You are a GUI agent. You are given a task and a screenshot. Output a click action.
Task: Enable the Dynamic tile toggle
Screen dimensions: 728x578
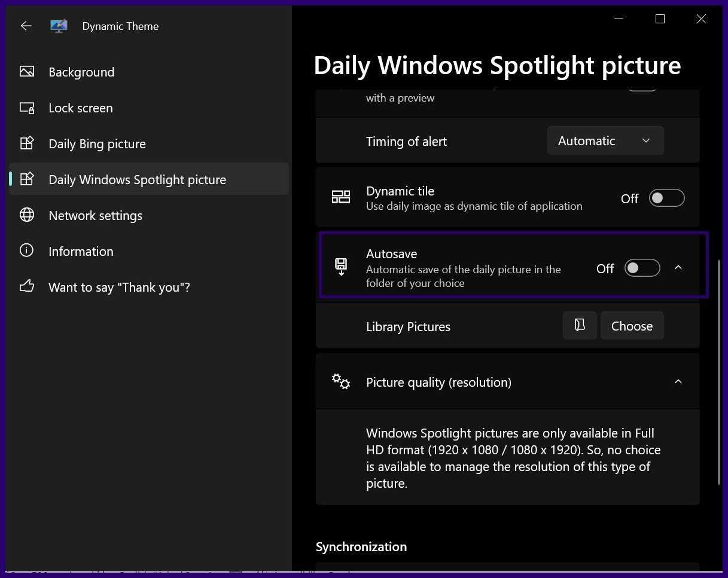(x=666, y=198)
